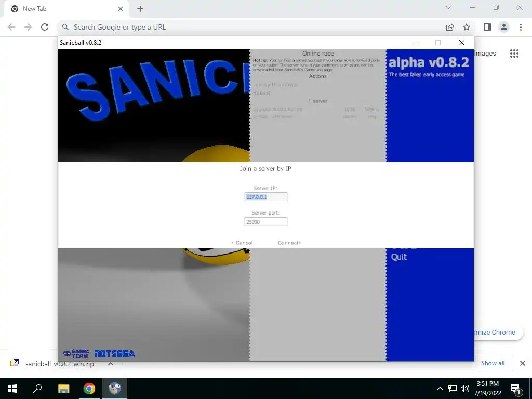
Task: Expand download item options chevron
Action: [x=111, y=364]
